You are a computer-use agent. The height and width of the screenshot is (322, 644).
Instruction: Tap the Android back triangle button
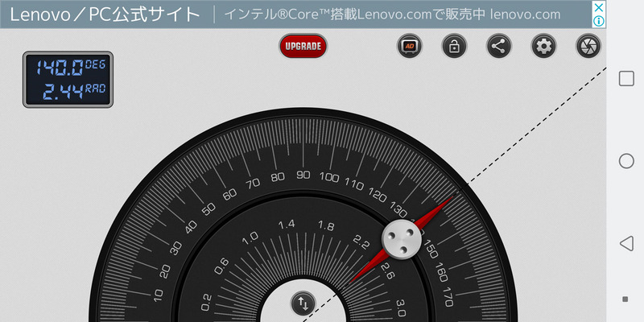(626, 244)
